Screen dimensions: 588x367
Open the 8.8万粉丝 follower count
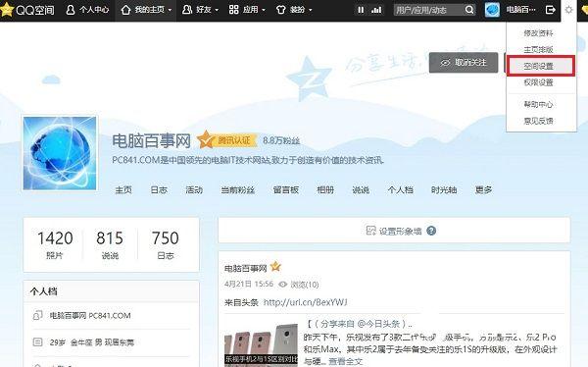tap(281, 141)
